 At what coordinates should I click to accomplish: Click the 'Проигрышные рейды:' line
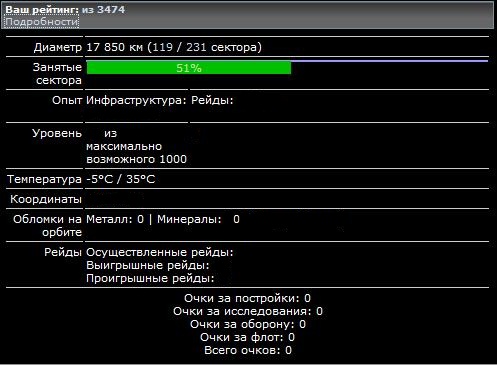150,278
